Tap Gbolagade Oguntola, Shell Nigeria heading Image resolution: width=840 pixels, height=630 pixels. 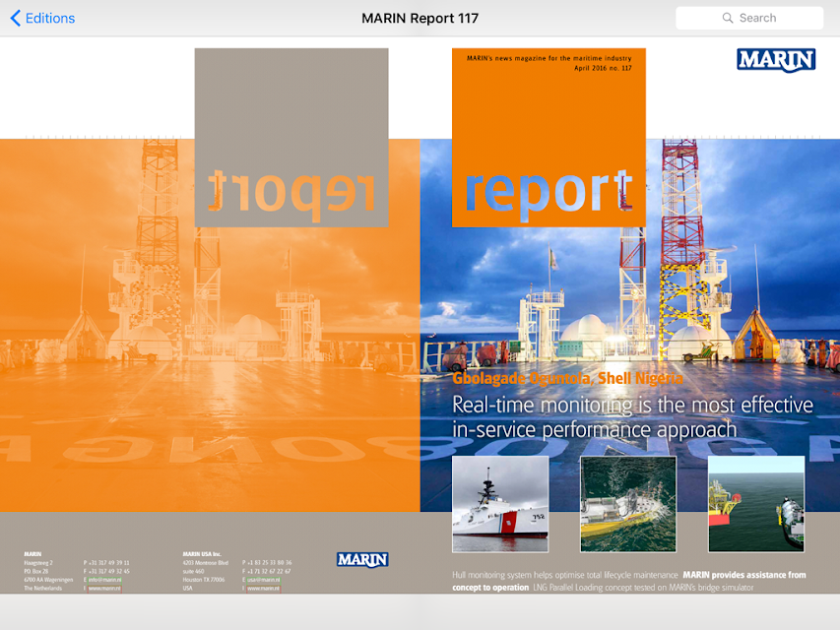coord(567,378)
